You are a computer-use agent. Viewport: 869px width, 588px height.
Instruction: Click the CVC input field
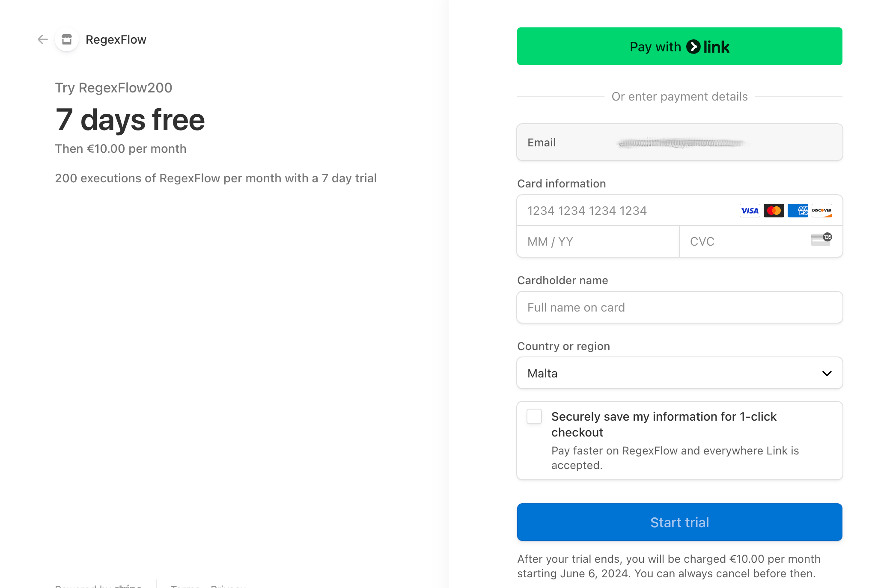(745, 242)
